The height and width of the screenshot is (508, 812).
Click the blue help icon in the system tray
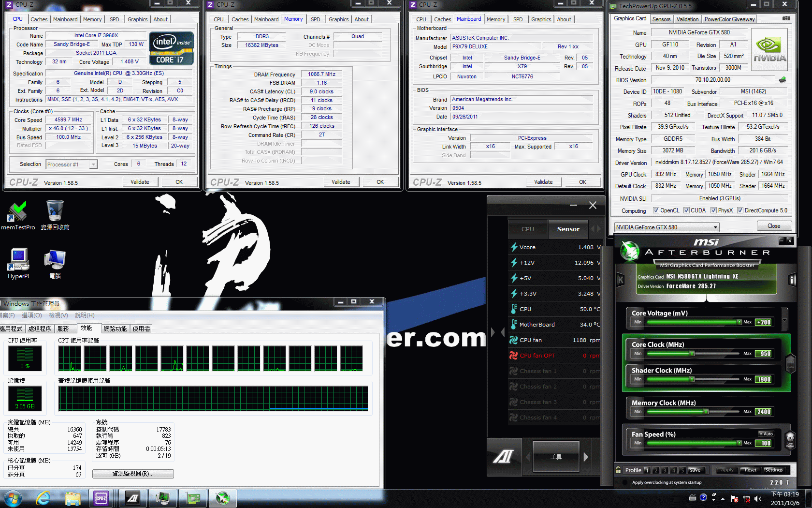(703, 497)
